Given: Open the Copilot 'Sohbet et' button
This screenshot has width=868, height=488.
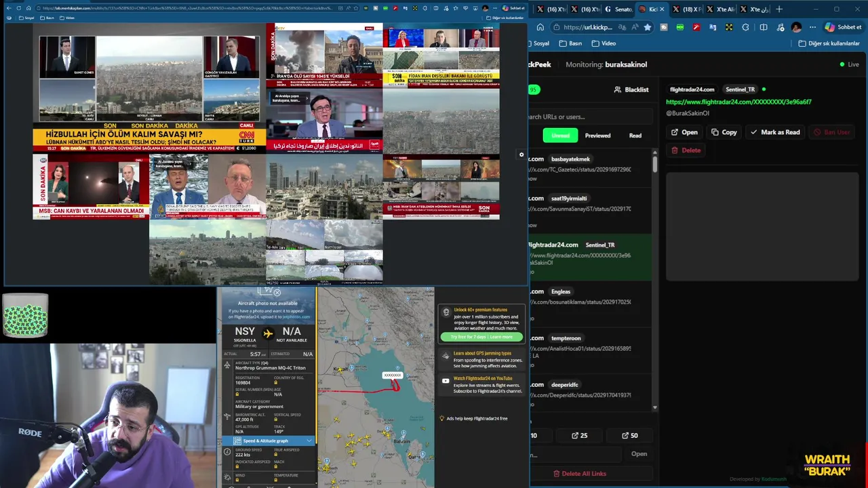Looking at the screenshot, I should [843, 27].
